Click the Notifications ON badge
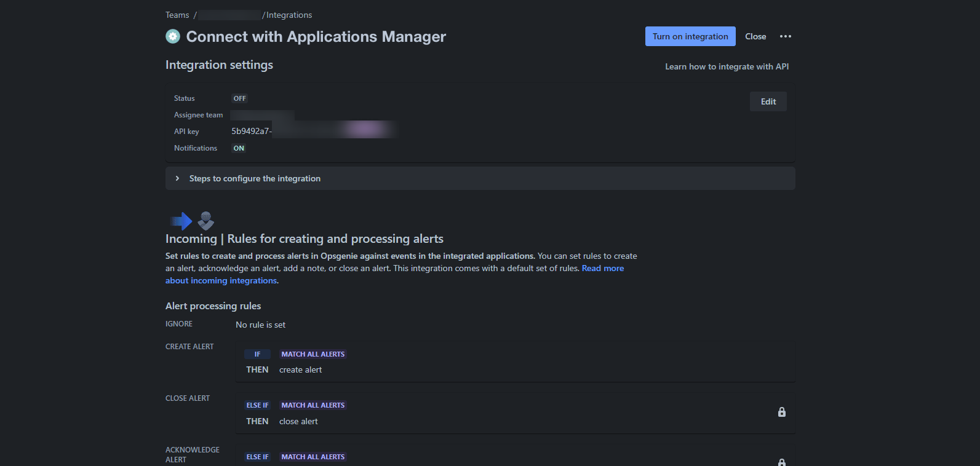The width and height of the screenshot is (980, 466). 239,148
